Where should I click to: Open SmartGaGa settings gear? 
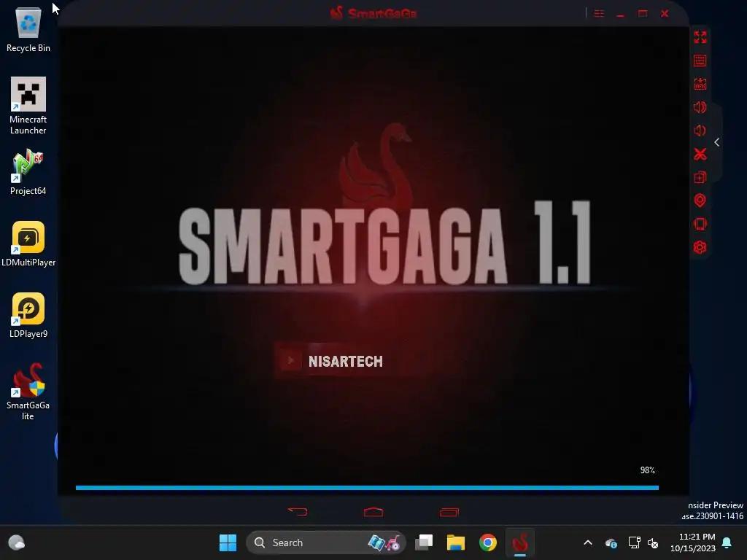(700, 247)
